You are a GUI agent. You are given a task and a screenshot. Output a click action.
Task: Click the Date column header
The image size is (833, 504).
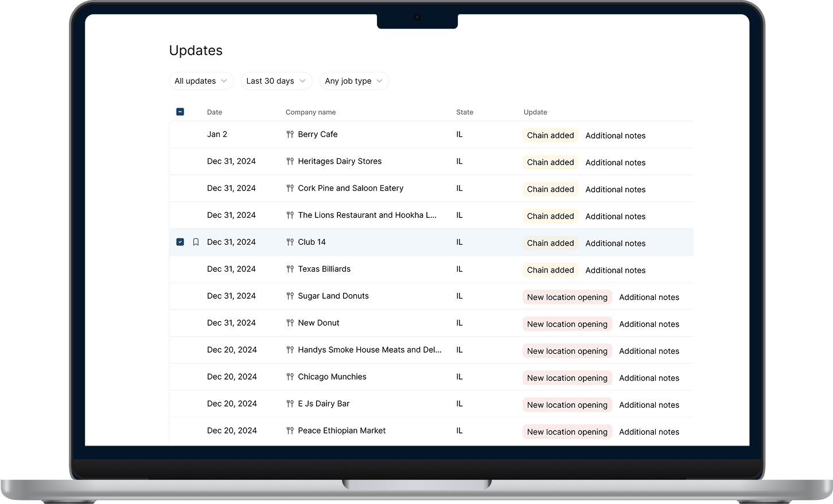click(215, 112)
